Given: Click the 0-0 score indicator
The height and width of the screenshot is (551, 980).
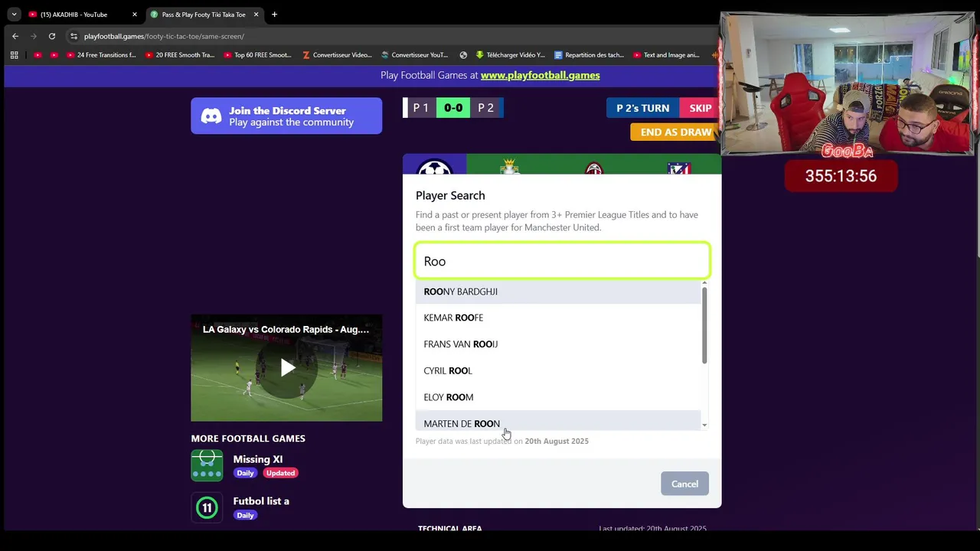Looking at the screenshot, I should click(453, 108).
